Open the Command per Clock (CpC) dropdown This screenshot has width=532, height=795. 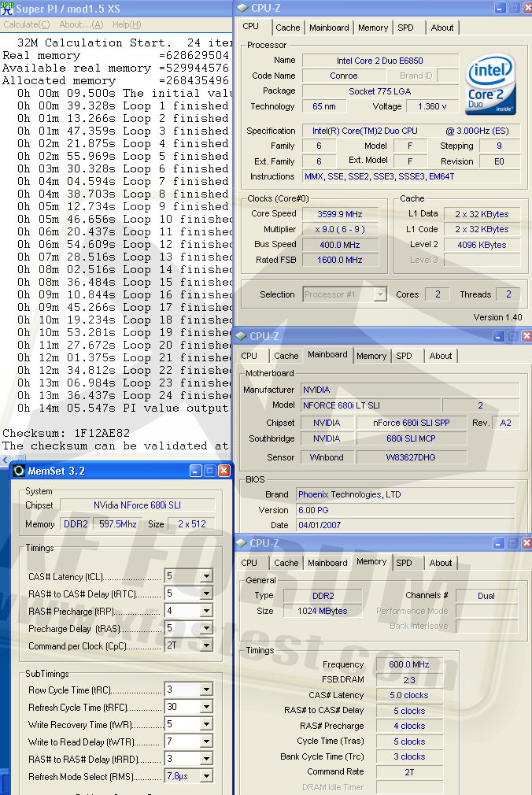click(206, 645)
